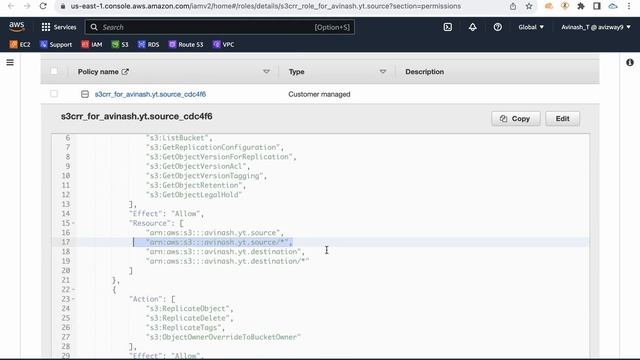Screen dimensions: 640x360
Task: Click the line with "s3:ListBucket"
Action: (179, 138)
